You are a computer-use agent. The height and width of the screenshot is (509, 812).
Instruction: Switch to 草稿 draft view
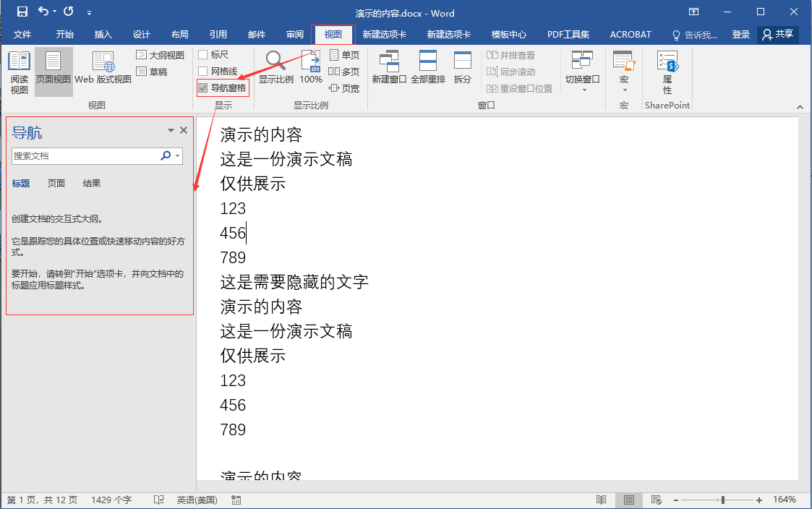[x=152, y=72]
